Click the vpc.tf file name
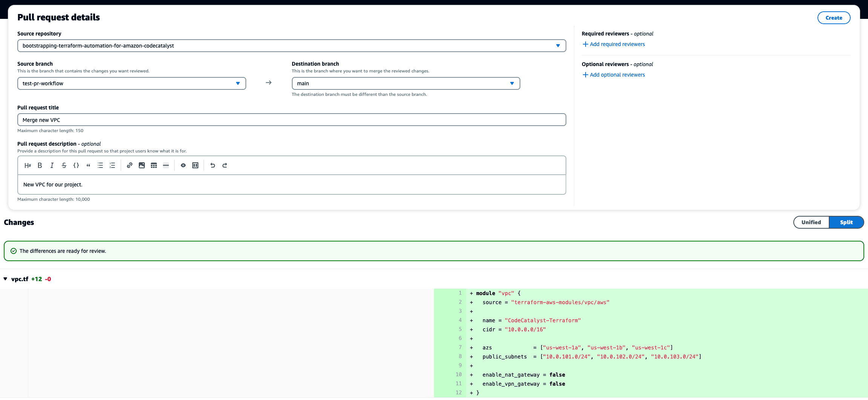Image resolution: width=868 pixels, height=400 pixels. click(x=20, y=279)
